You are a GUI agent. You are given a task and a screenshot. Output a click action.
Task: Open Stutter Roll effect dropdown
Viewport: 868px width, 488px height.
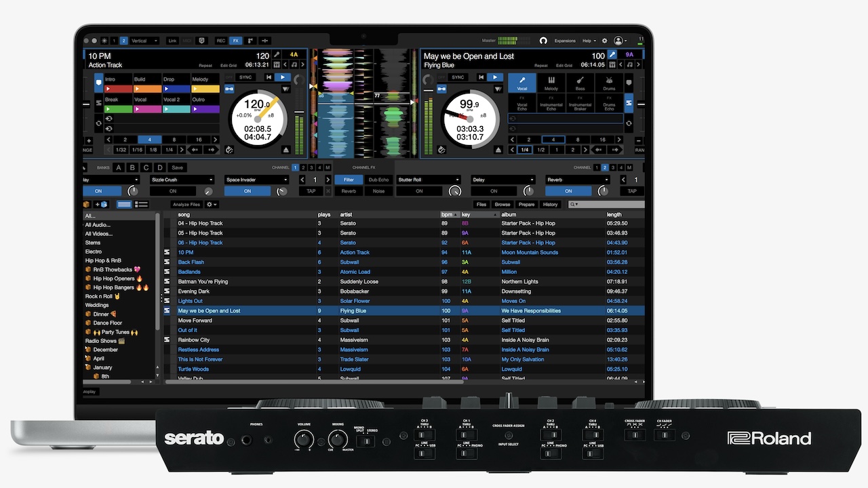pos(429,180)
